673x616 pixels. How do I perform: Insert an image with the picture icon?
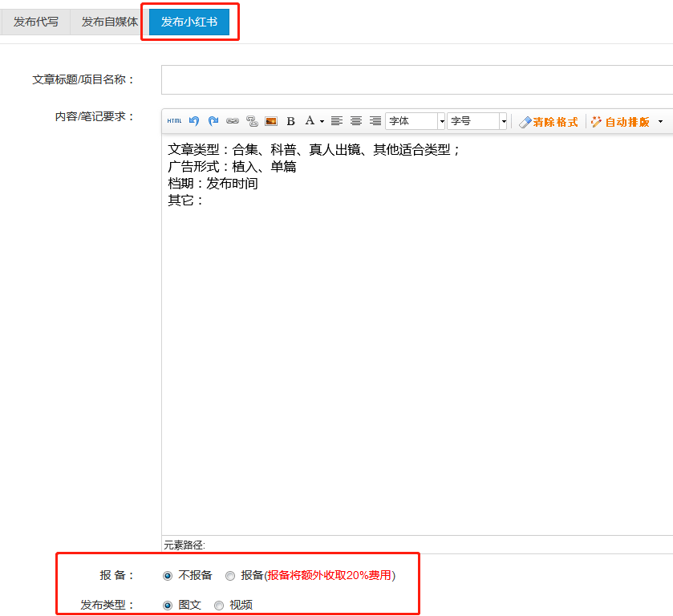(271, 121)
